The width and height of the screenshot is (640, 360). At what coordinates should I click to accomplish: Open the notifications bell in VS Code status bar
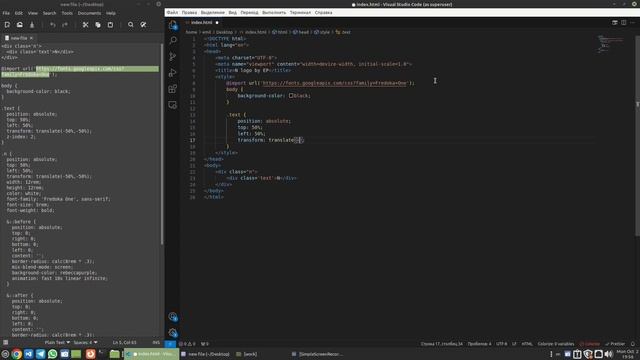[x=633, y=344]
